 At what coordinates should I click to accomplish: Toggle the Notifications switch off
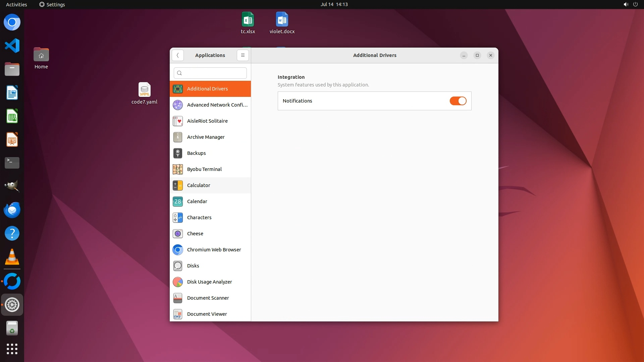click(x=458, y=101)
